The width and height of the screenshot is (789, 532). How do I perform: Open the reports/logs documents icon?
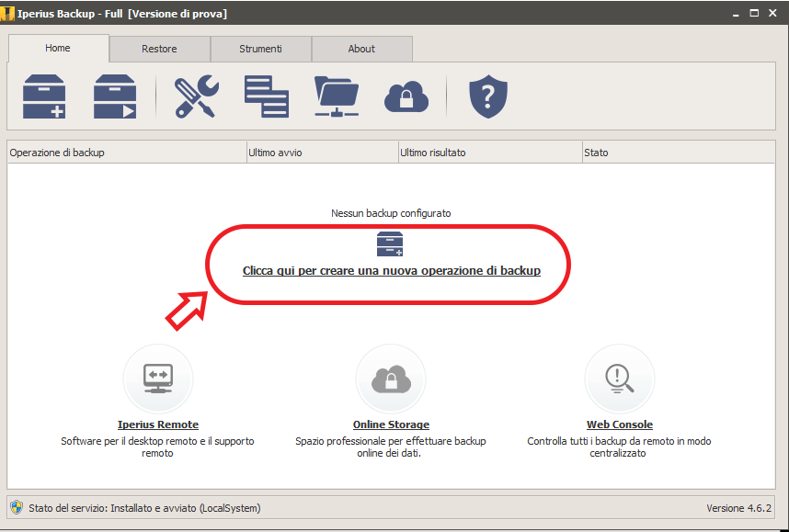point(266,96)
